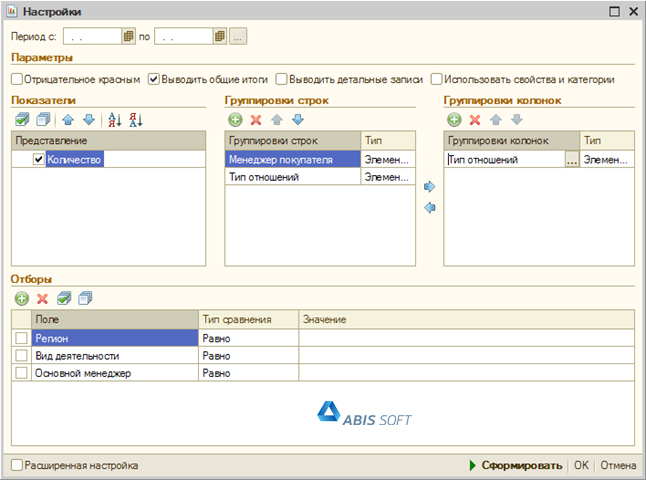646x480 pixels.
Task: Click type cell of Тип отношений column grouping
Action: 607,159
